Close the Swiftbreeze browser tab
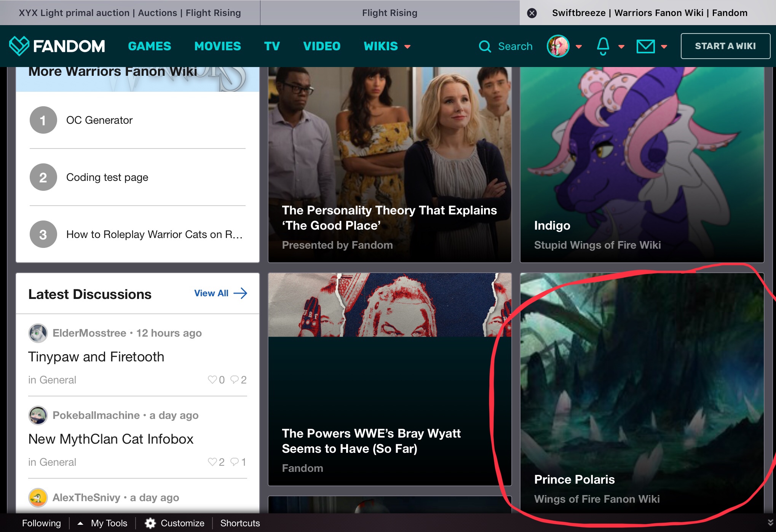776x532 pixels. (x=532, y=13)
